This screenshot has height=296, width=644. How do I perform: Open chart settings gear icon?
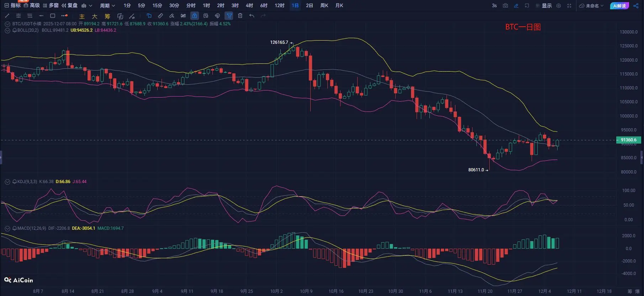coord(559,6)
